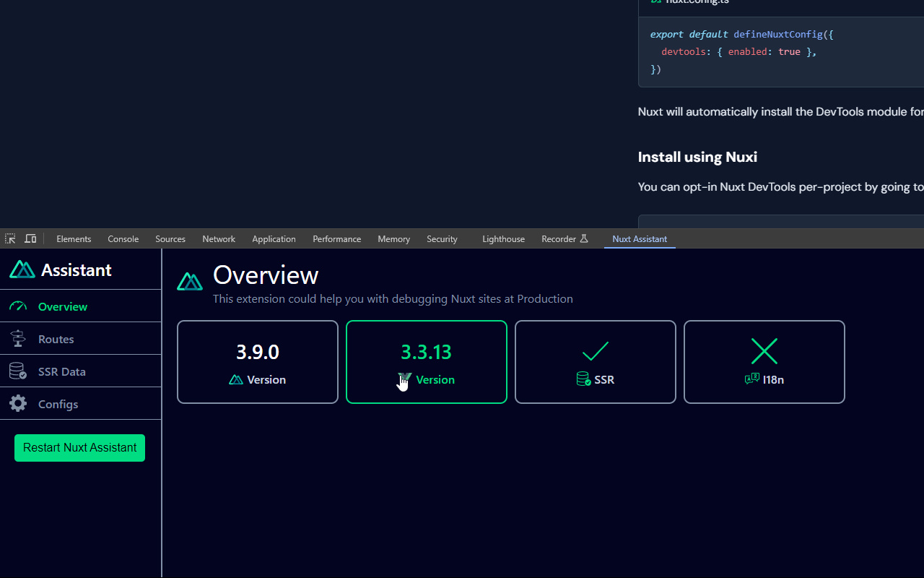The image size is (924, 578).
Task: Click the extension description under Overview
Action: (393, 298)
